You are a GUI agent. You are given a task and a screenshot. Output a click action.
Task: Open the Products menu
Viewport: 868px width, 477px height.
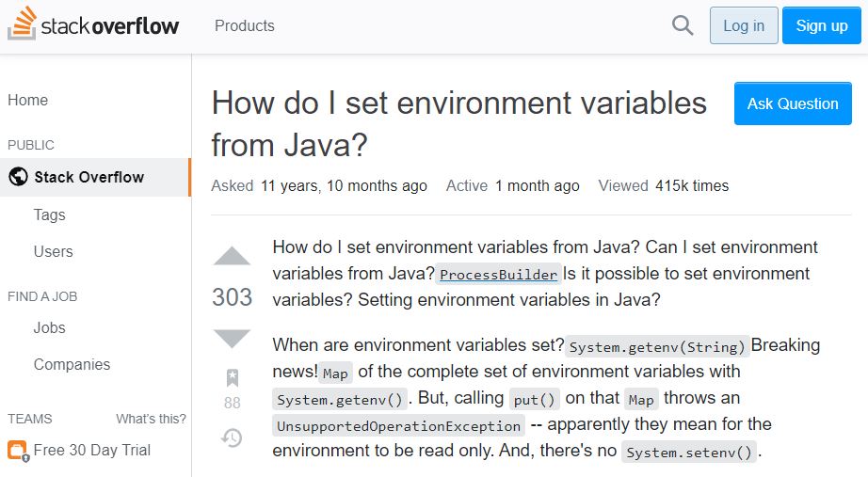point(244,25)
